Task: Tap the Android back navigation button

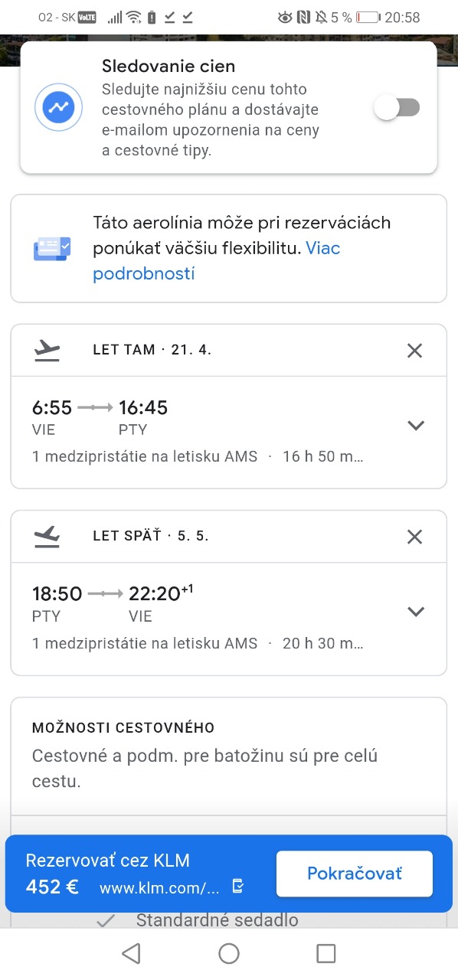Action: (x=132, y=953)
